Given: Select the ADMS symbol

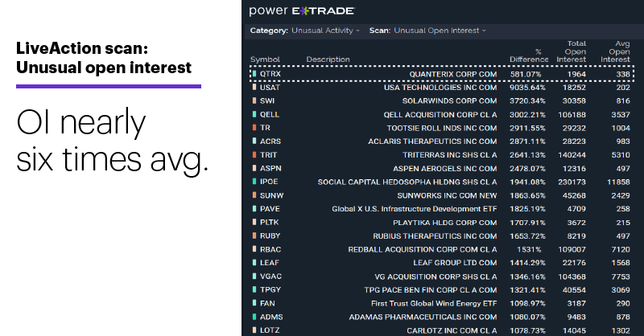Looking at the screenshot, I should (271, 318).
